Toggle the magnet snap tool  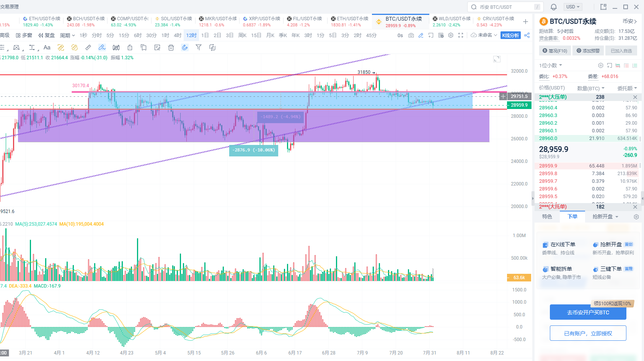tap(185, 47)
